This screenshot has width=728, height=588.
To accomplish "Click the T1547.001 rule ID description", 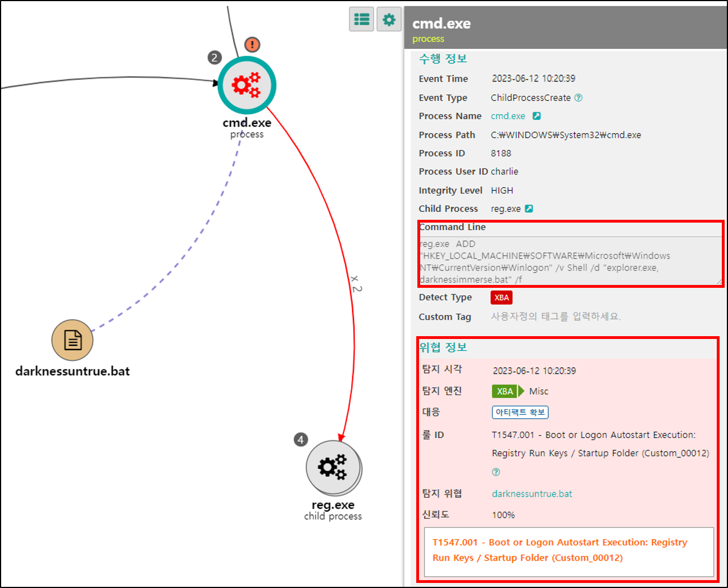I will (600, 444).
